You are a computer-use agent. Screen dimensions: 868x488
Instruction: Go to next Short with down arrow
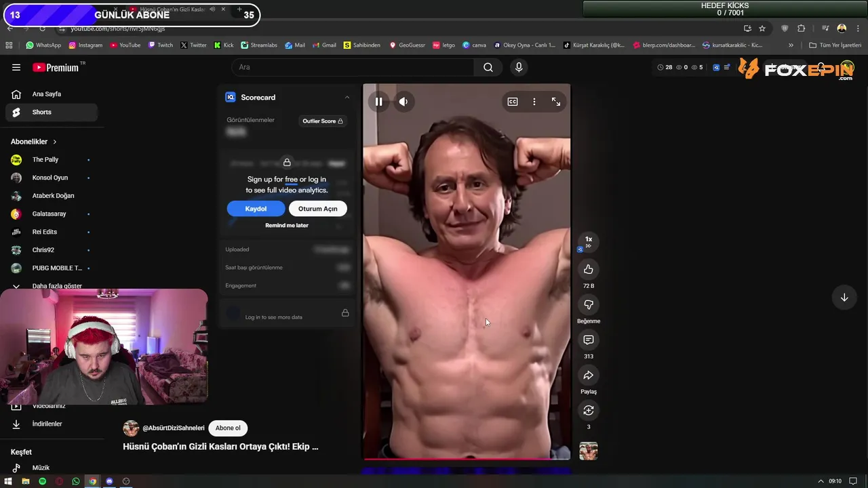point(844,298)
